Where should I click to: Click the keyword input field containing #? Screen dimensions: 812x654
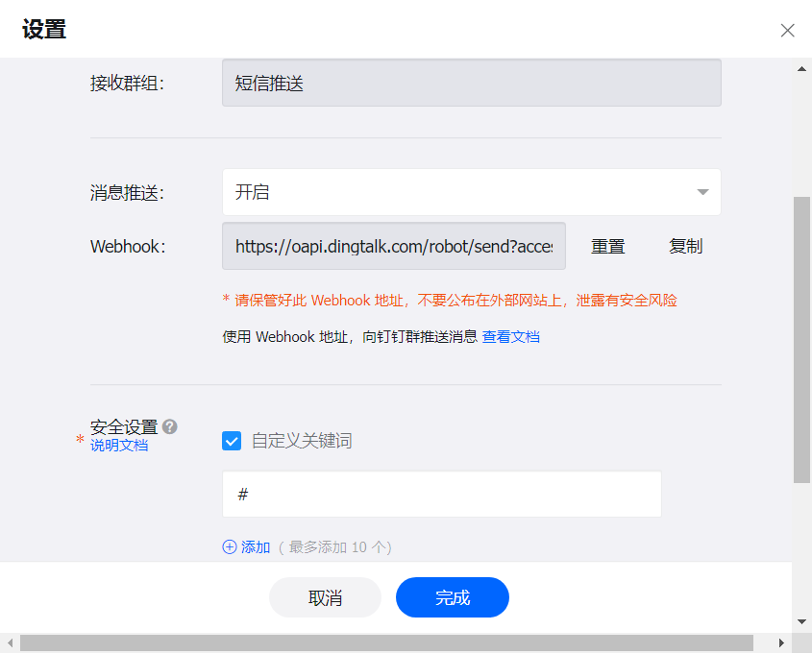tap(441, 494)
